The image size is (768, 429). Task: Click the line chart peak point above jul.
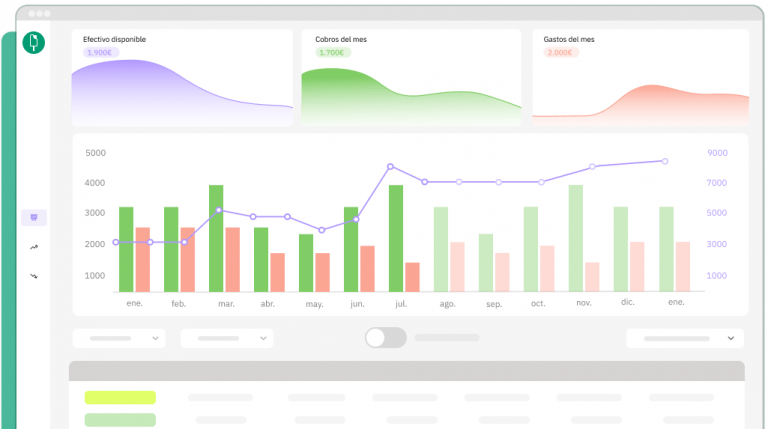[390, 167]
